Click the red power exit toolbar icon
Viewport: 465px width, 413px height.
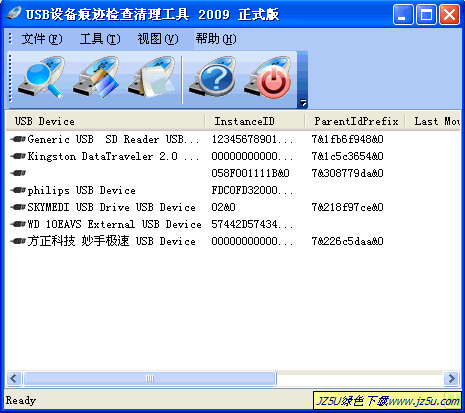tap(268, 78)
